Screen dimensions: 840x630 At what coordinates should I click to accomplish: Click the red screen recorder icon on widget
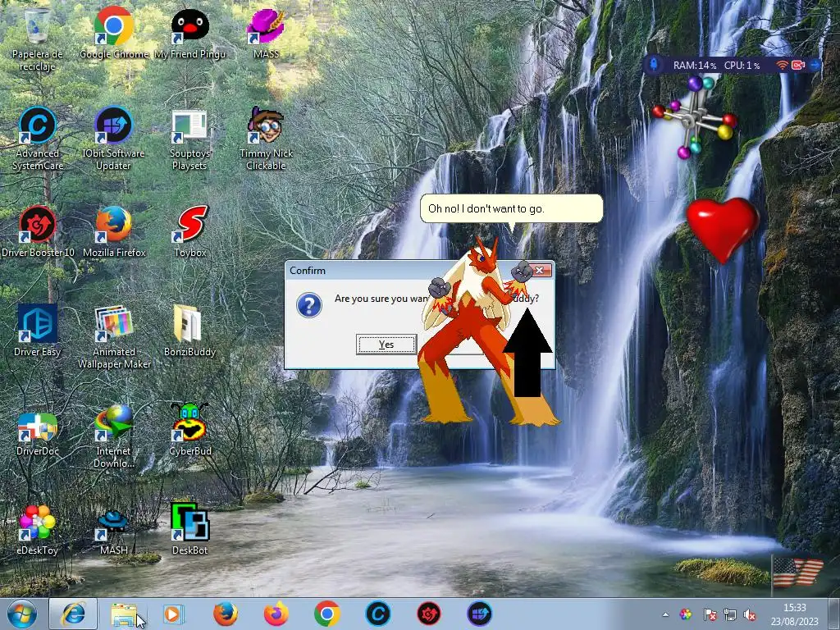coord(798,66)
